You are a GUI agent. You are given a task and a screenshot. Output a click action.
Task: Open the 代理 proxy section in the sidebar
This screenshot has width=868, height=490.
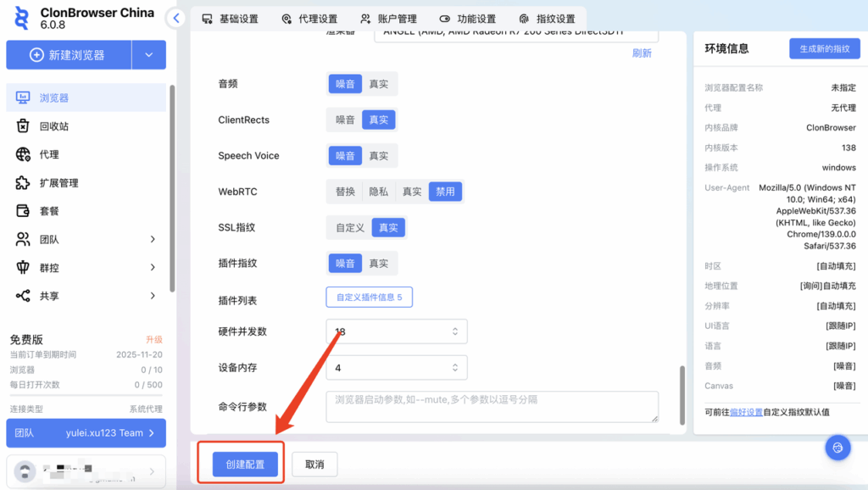51,153
